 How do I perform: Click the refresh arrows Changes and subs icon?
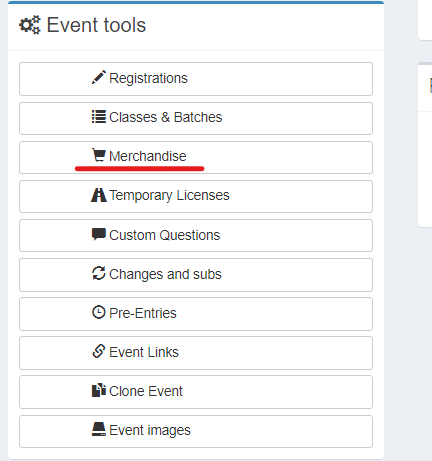[99, 273]
